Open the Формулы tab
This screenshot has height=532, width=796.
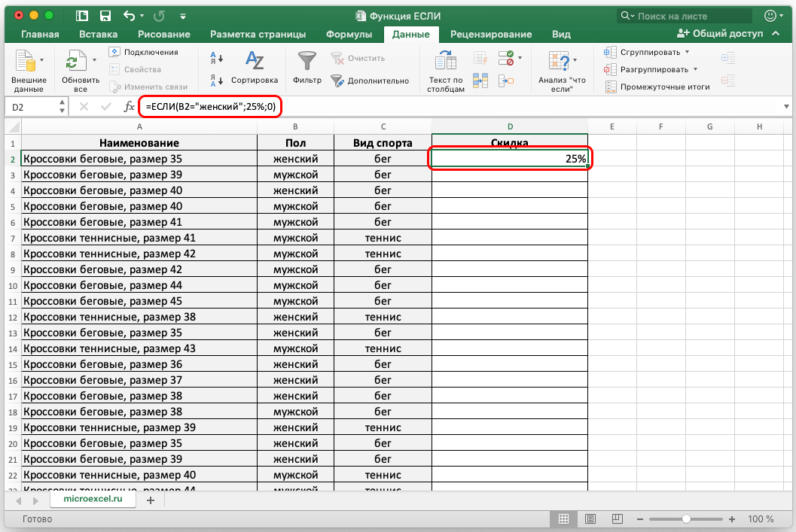point(349,34)
